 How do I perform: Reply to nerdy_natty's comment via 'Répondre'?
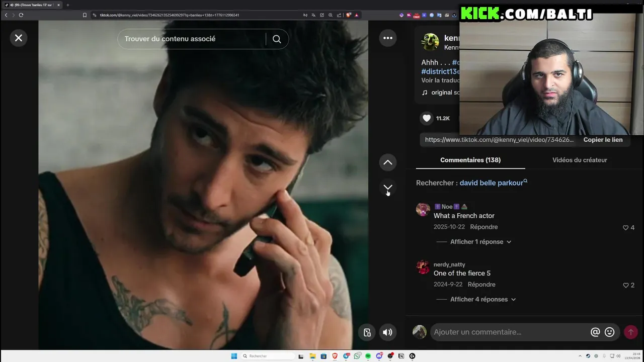[x=481, y=284]
